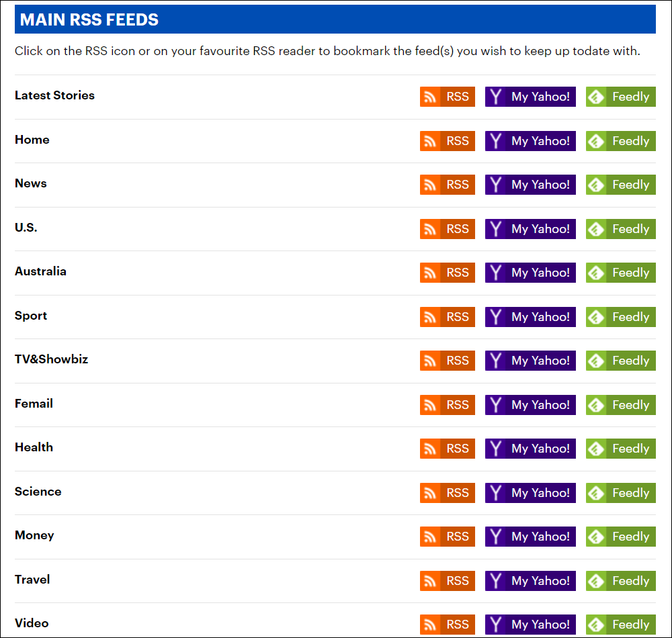Open the Science RSS feed
The image size is (672, 638).
click(447, 493)
